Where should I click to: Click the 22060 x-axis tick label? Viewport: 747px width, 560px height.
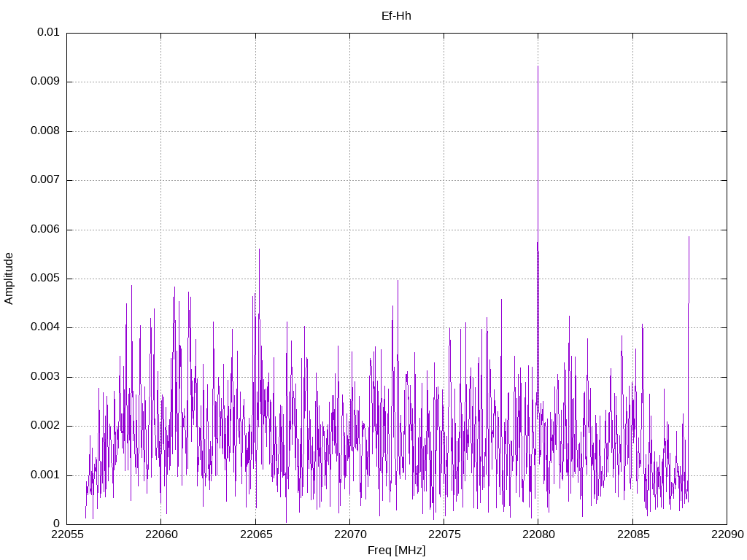click(x=160, y=536)
